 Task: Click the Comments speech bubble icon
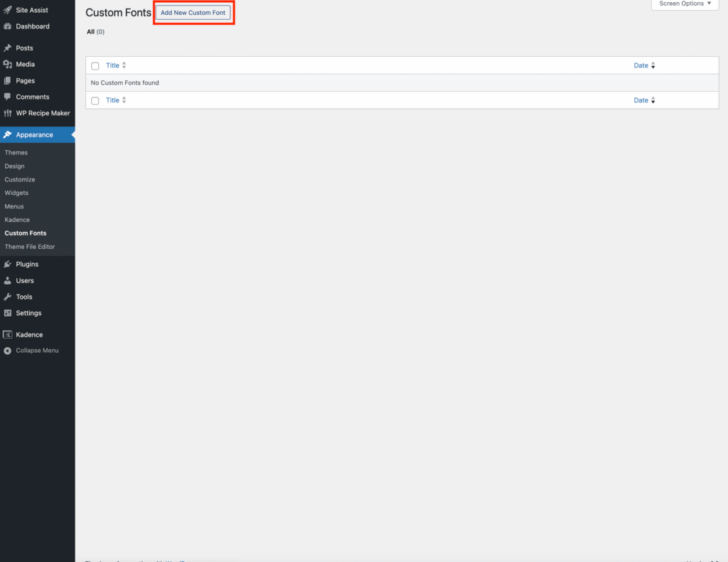[x=7, y=97]
